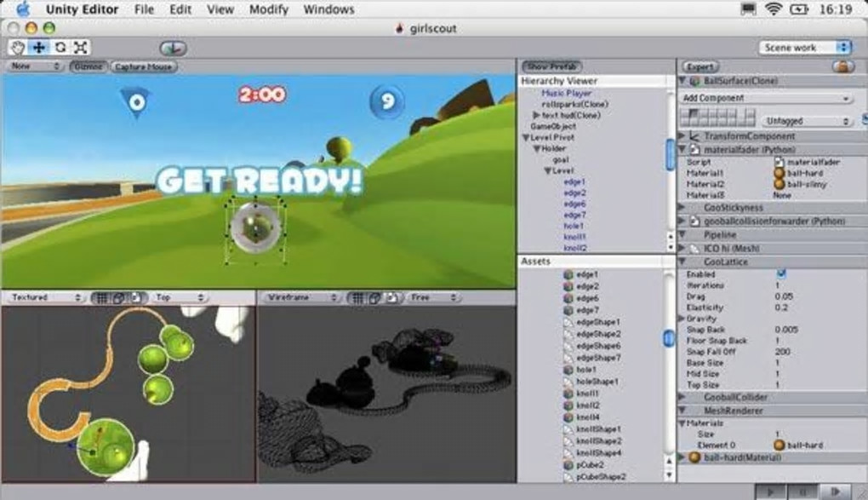The image size is (868, 500).
Task: Toggle Expert mode in inspector
Action: (700, 66)
